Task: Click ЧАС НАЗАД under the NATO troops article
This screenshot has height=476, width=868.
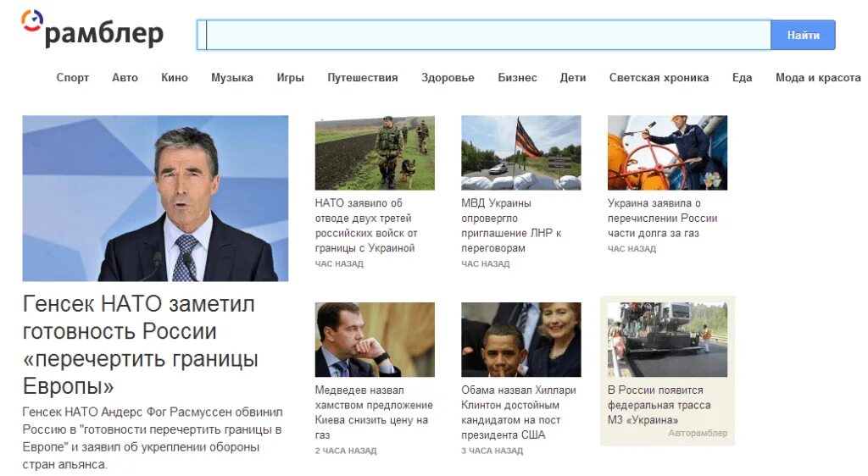Action: tap(339, 263)
